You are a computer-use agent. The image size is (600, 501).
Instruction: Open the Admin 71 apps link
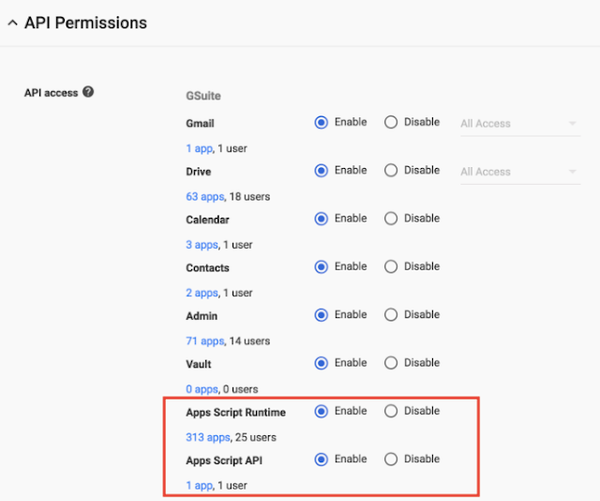click(205, 341)
